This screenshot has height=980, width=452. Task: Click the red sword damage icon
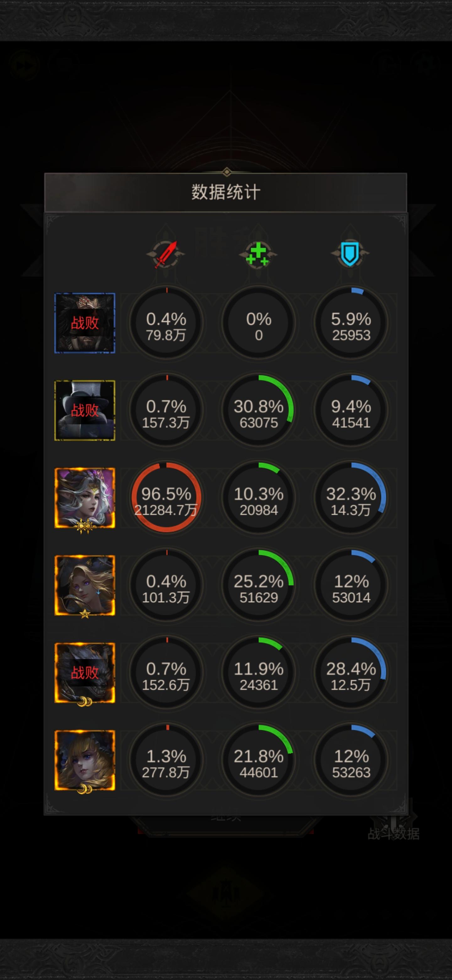point(166,254)
